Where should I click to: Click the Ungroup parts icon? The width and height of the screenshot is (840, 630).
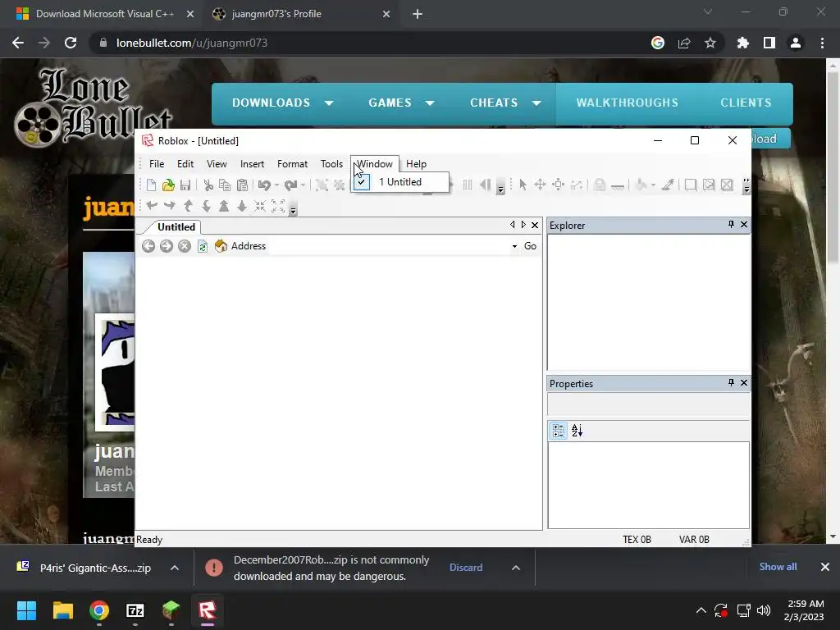click(339, 185)
